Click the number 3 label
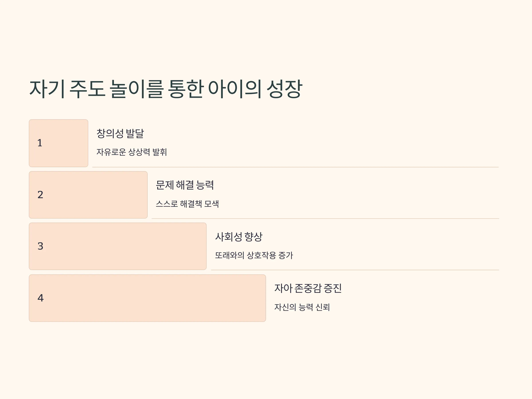Image resolution: width=532 pixels, height=399 pixels. [x=40, y=246]
